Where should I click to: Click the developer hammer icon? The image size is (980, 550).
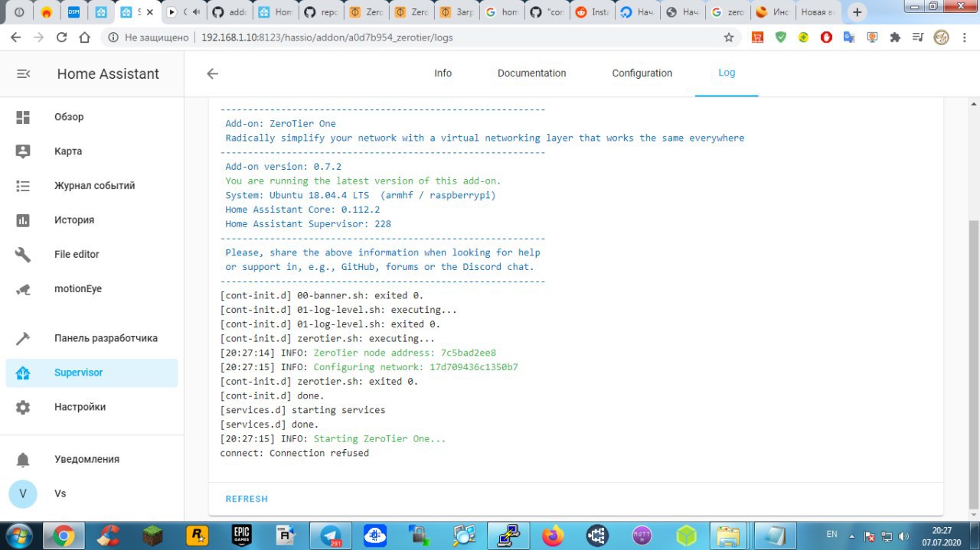[x=23, y=338]
